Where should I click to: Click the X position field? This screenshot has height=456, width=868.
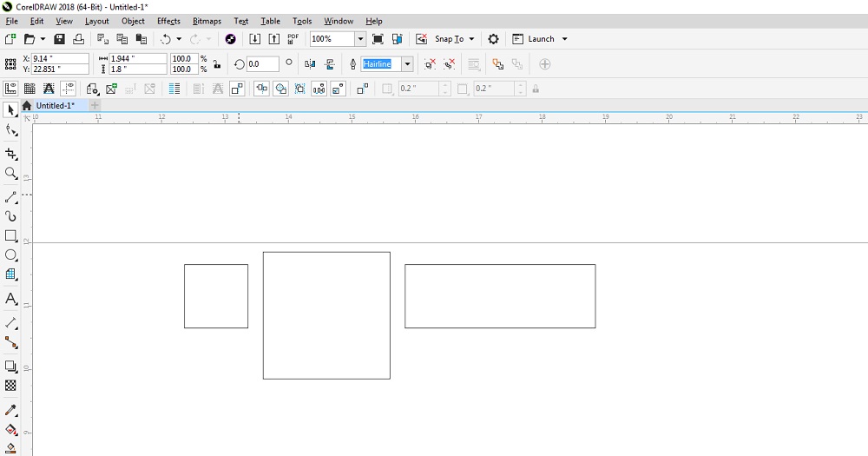point(60,58)
